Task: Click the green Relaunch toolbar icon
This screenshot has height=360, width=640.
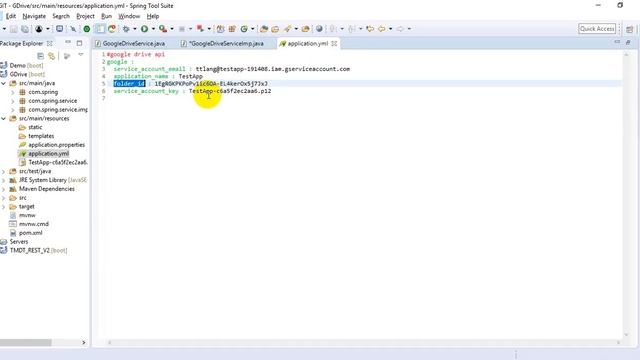Action: (112, 29)
